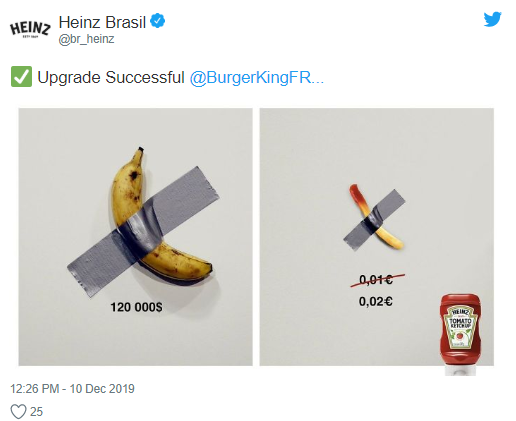This screenshot has width=516, height=421.
Task: Open the taped french fry image
Action: 377,237
